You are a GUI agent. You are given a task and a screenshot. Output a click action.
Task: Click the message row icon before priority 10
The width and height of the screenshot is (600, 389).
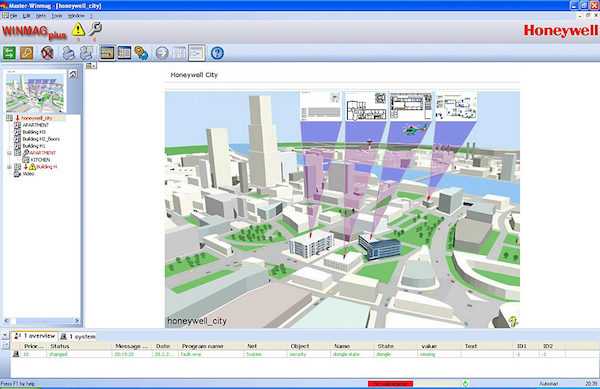click(16, 354)
